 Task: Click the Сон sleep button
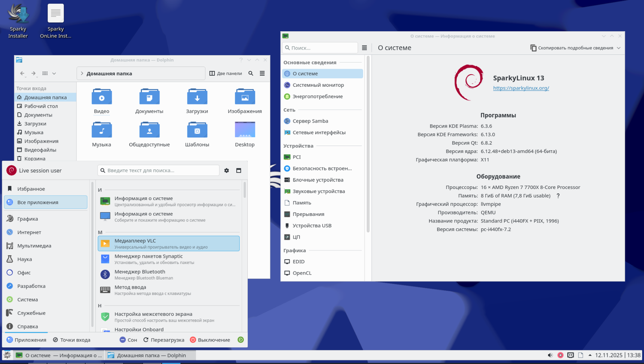[x=128, y=340]
